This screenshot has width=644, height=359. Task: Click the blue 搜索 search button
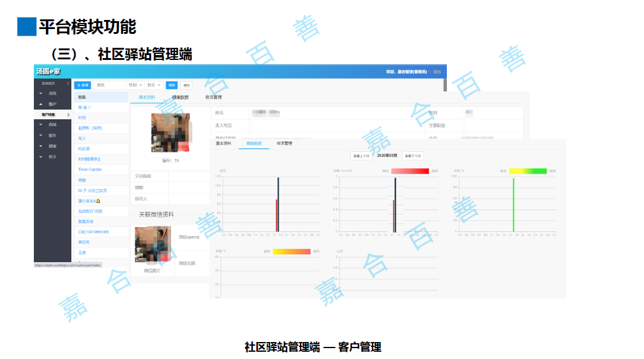tap(172, 85)
